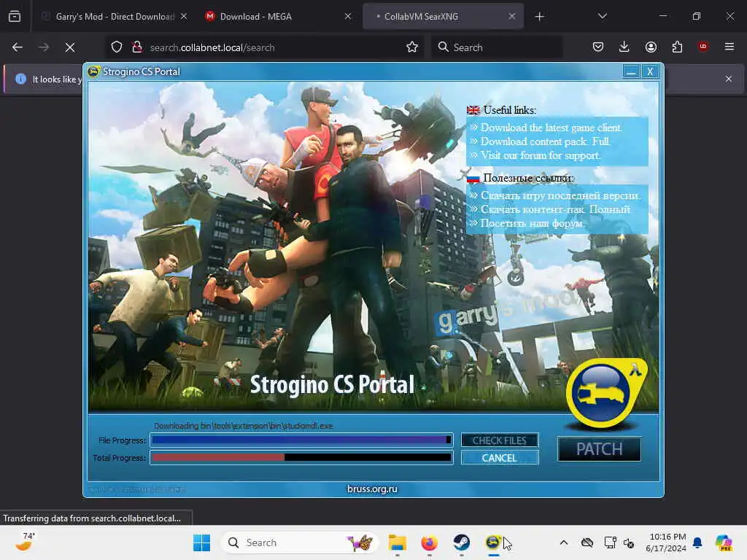Open Download the latest game client link

(551, 128)
